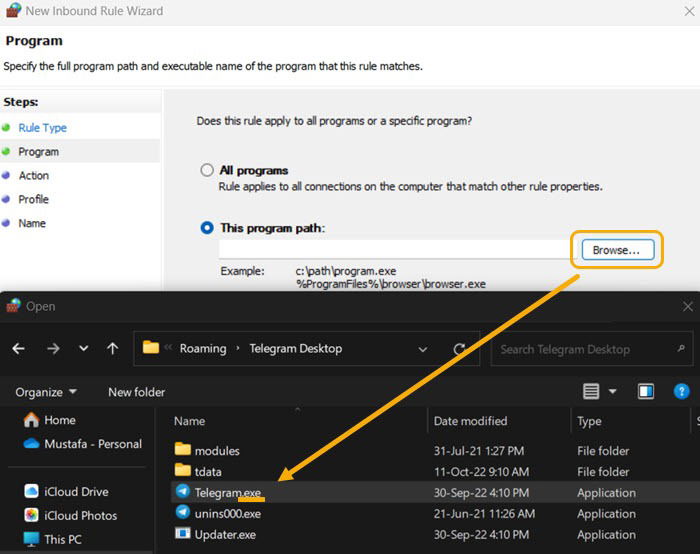
Task: Select the Action step in wizard
Action: 33,175
